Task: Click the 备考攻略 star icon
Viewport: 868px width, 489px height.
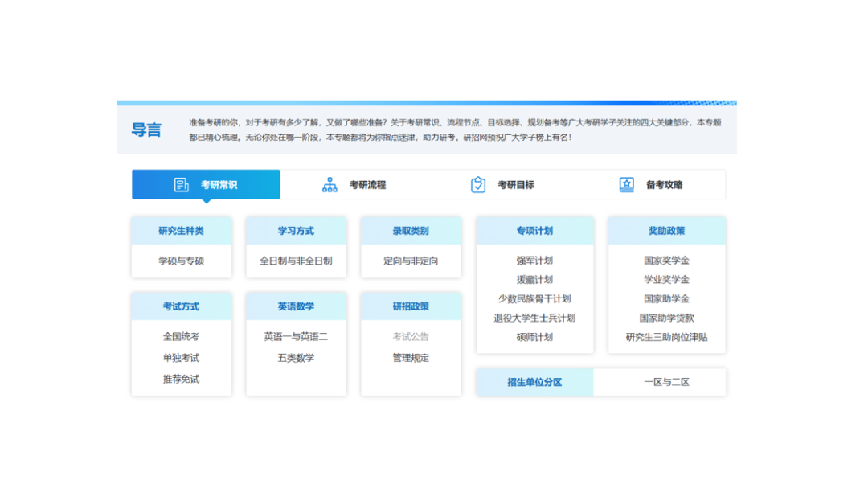Action: 626,185
